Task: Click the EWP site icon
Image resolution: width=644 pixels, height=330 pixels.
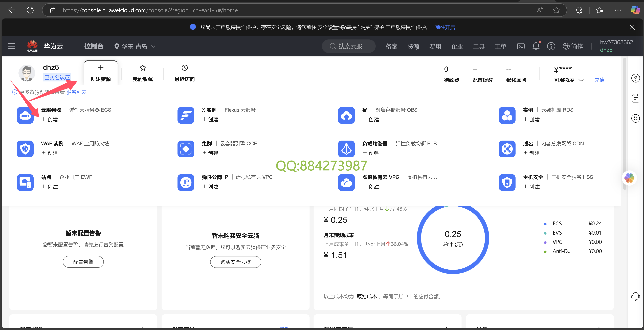Action: coord(25,183)
